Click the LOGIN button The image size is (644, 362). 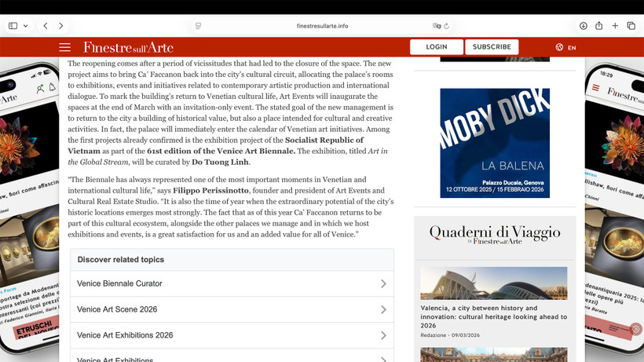436,47
